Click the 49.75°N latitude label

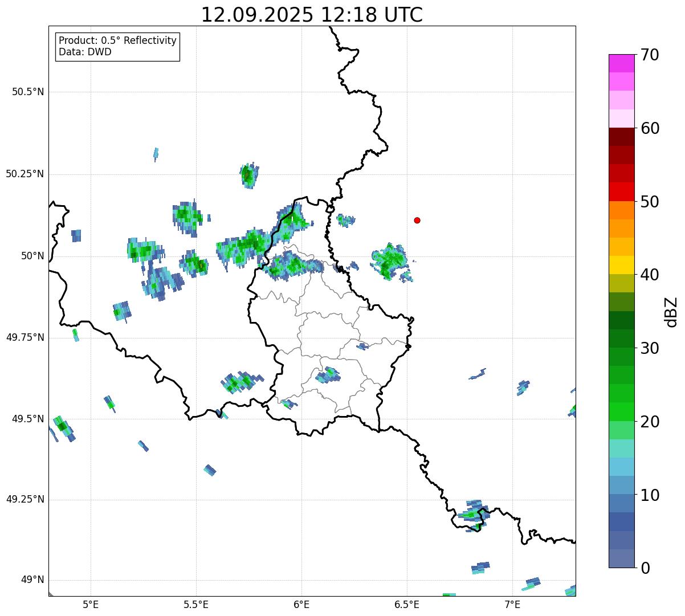25,337
